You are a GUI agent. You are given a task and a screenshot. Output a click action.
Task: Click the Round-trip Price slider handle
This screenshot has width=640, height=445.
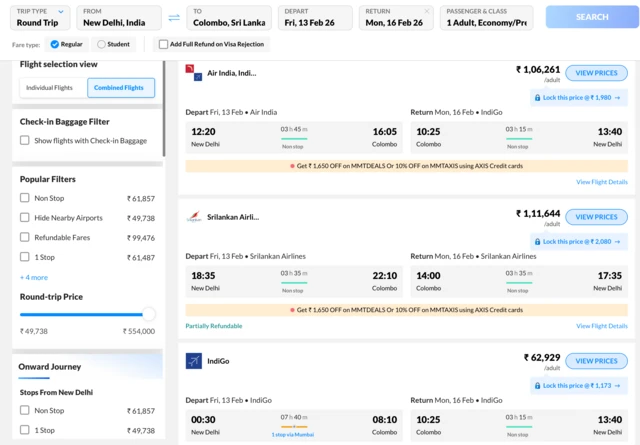(x=149, y=314)
